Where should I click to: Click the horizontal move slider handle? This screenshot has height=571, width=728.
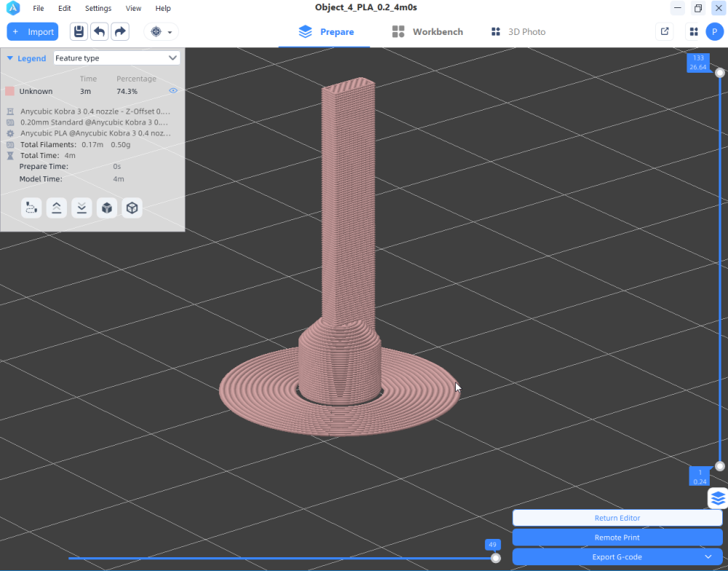point(496,558)
